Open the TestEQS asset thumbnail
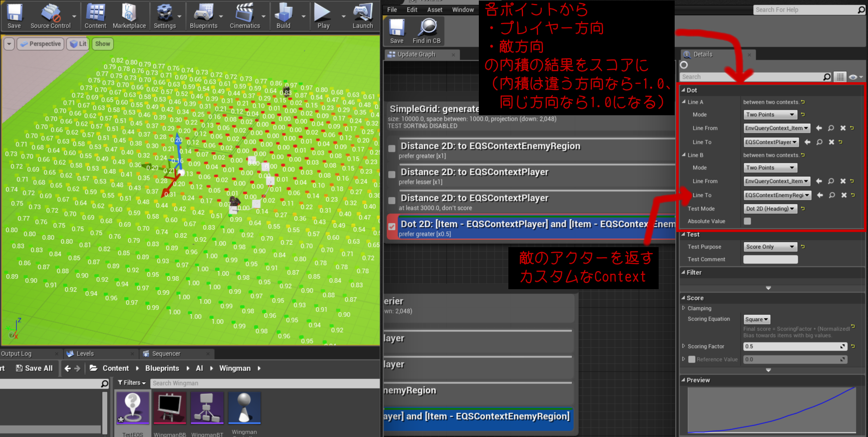The height and width of the screenshot is (437, 868). [x=133, y=408]
